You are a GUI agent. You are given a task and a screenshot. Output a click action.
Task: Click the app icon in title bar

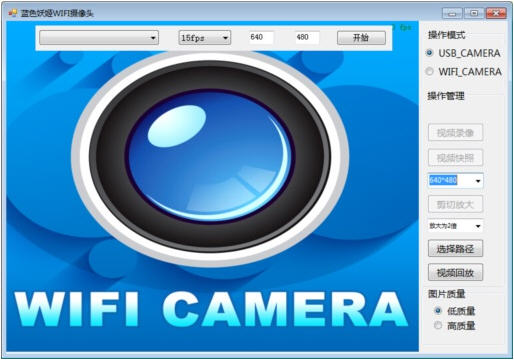pos(13,13)
